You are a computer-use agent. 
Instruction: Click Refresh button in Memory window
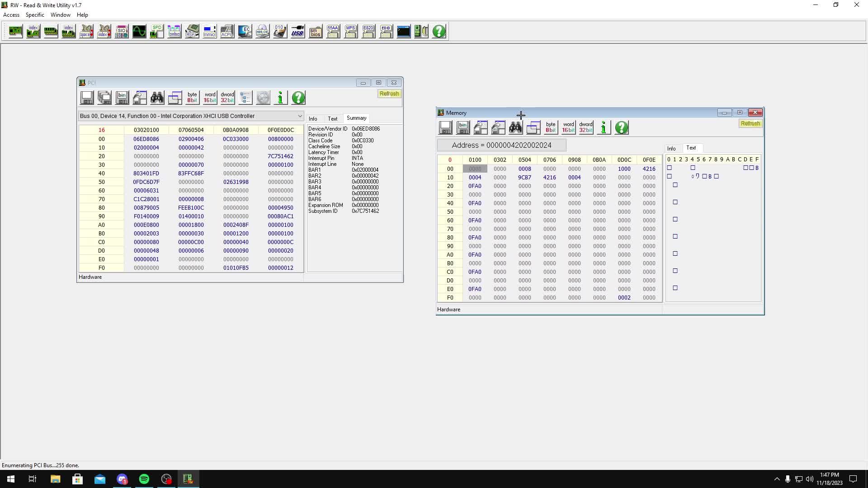[x=750, y=123]
